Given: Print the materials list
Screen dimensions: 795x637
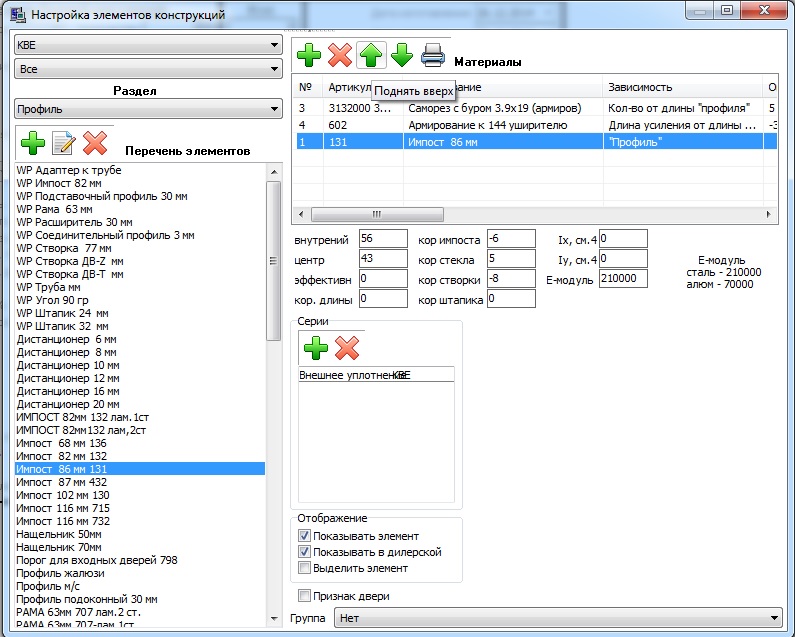Looking at the screenshot, I should click(x=433, y=55).
